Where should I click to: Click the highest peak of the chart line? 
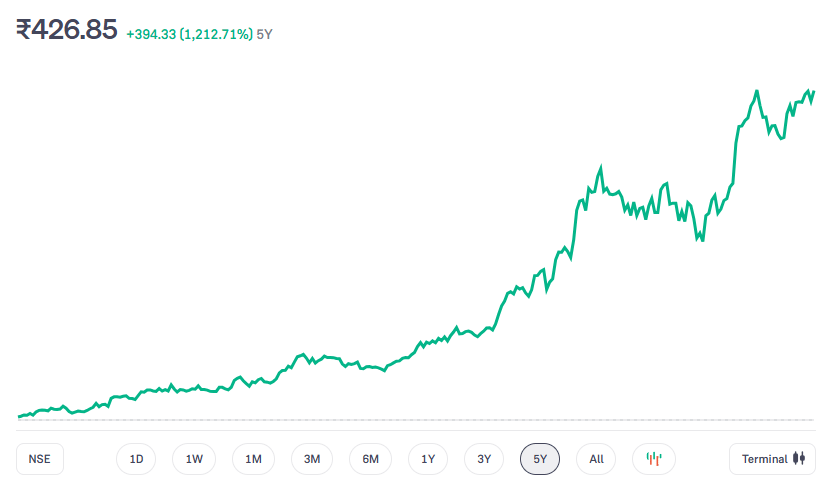(x=757, y=91)
